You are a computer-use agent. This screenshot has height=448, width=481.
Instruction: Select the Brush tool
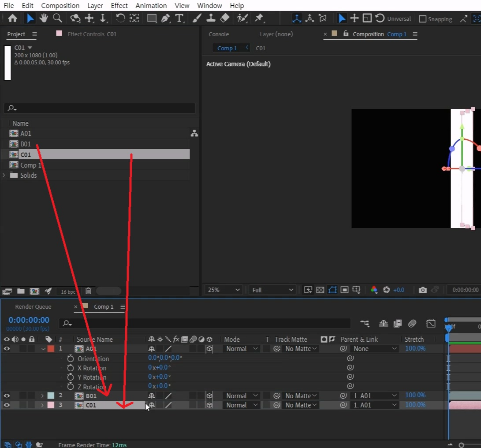197,19
